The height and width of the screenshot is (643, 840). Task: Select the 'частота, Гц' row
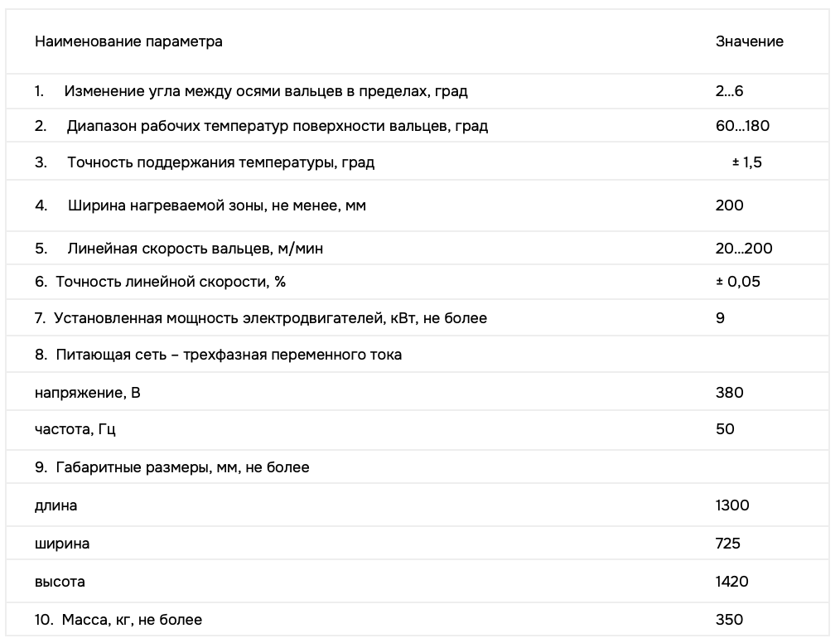point(418,430)
